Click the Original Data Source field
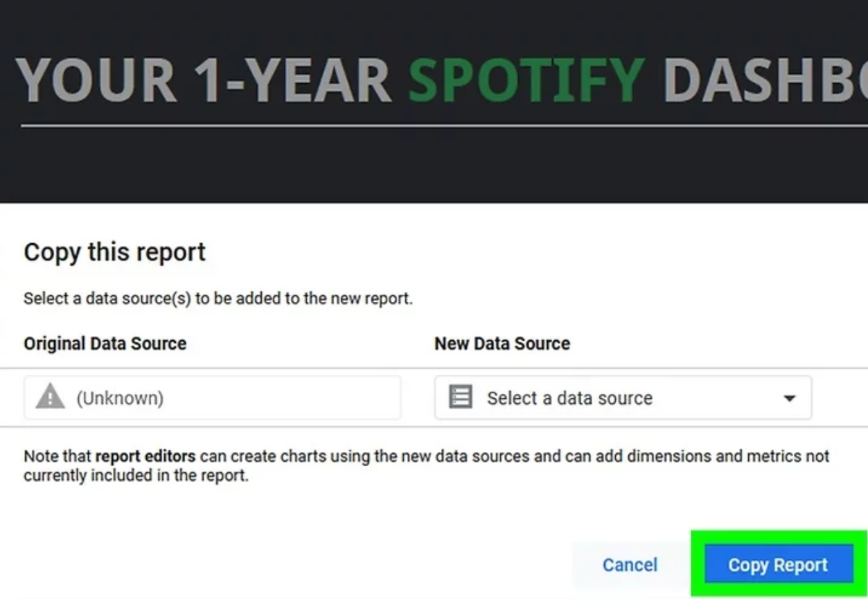 (x=213, y=397)
